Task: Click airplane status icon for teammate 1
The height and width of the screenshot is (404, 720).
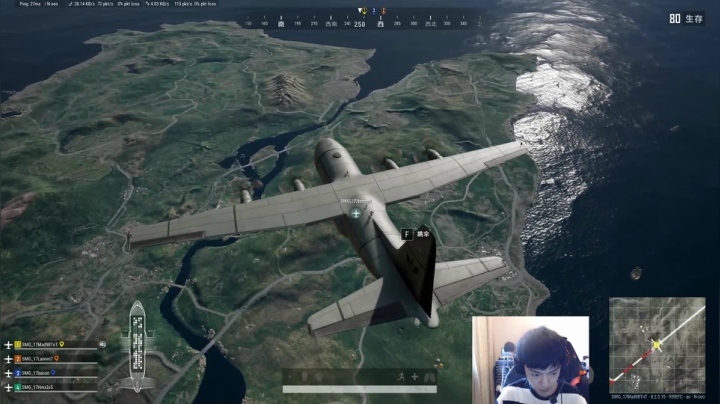Action: 8,344
